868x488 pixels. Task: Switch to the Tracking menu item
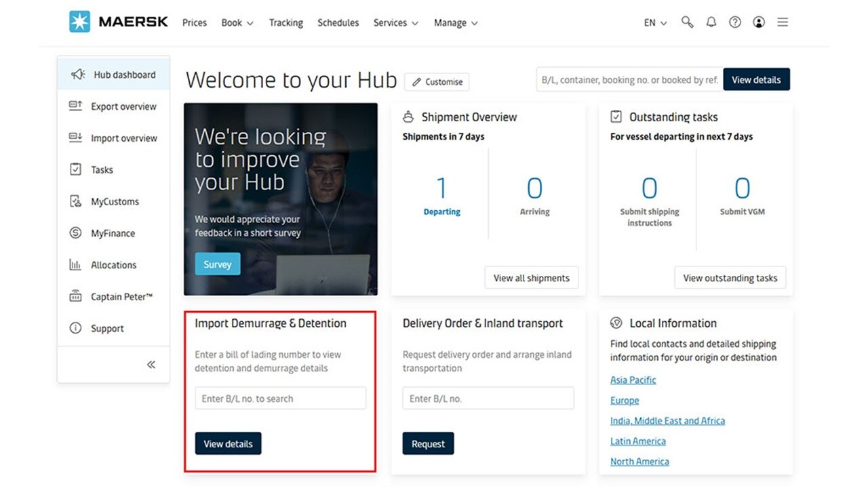point(285,22)
